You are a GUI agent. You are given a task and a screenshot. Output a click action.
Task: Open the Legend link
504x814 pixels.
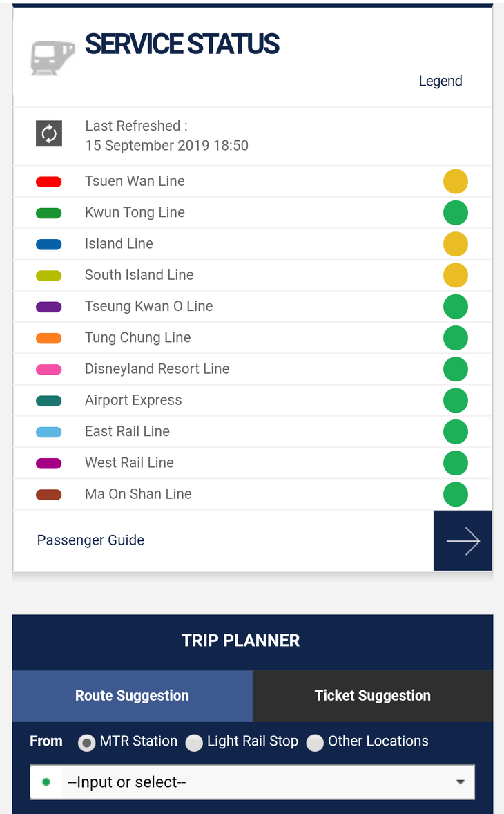[440, 81]
